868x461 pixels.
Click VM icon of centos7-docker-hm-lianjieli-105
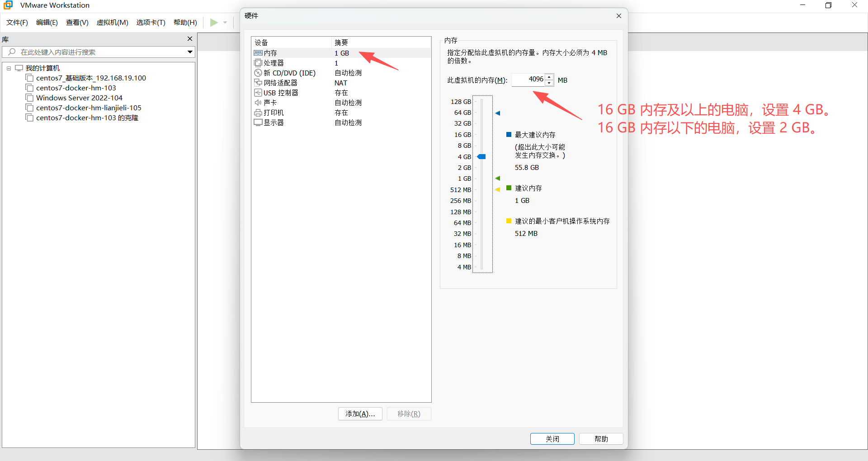pyautogui.click(x=29, y=108)
